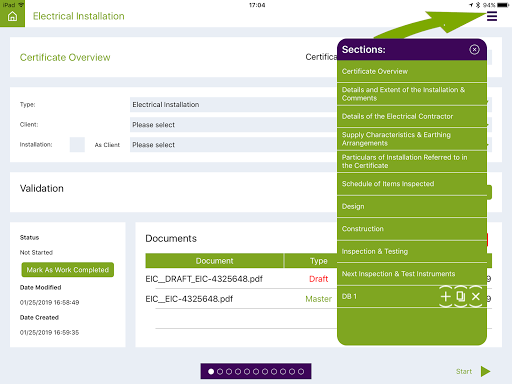Check the As Client checkbox
512x384 pixels.
pyautogui.click(x=77, y=145)
